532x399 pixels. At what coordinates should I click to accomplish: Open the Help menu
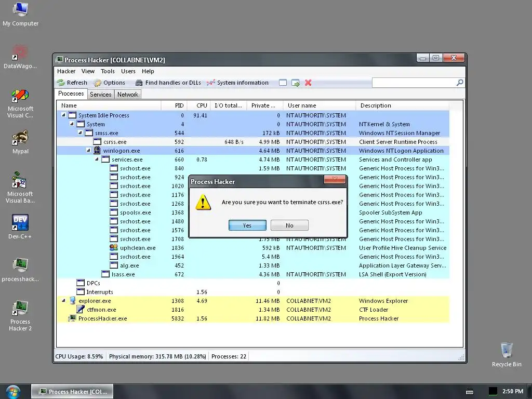click(148, 71)
